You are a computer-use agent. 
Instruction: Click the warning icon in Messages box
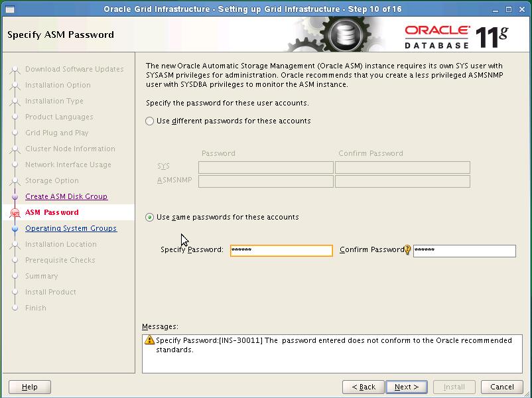click(149, 340)
